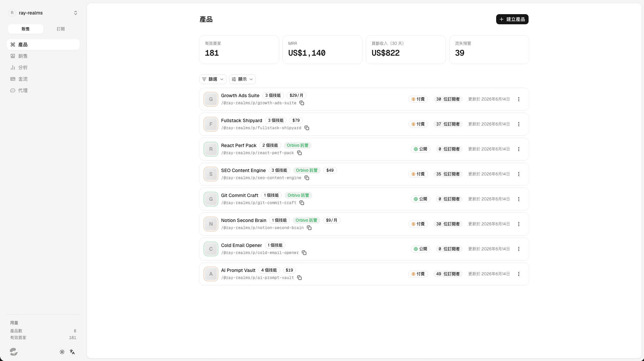Click the Orbivo logo in sidebar footer
This screenshot has height=361, width=644.
point(14,352)
